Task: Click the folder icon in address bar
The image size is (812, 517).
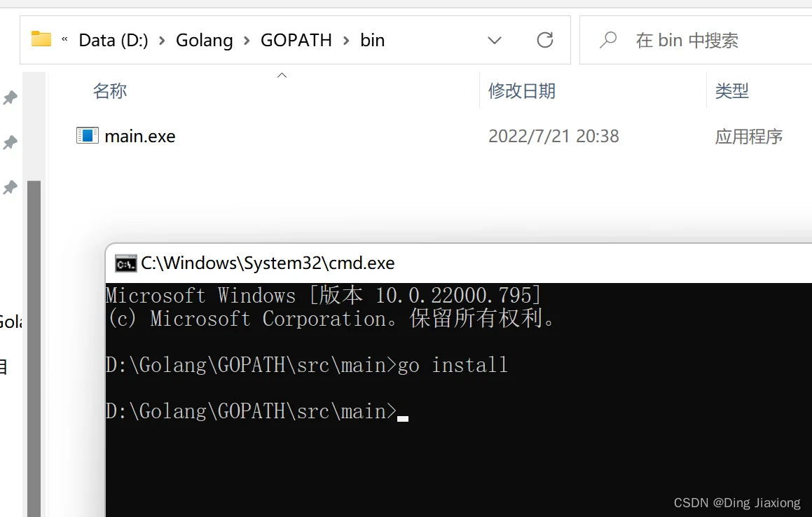Action: pyautogui.click(x=41, y=39)
